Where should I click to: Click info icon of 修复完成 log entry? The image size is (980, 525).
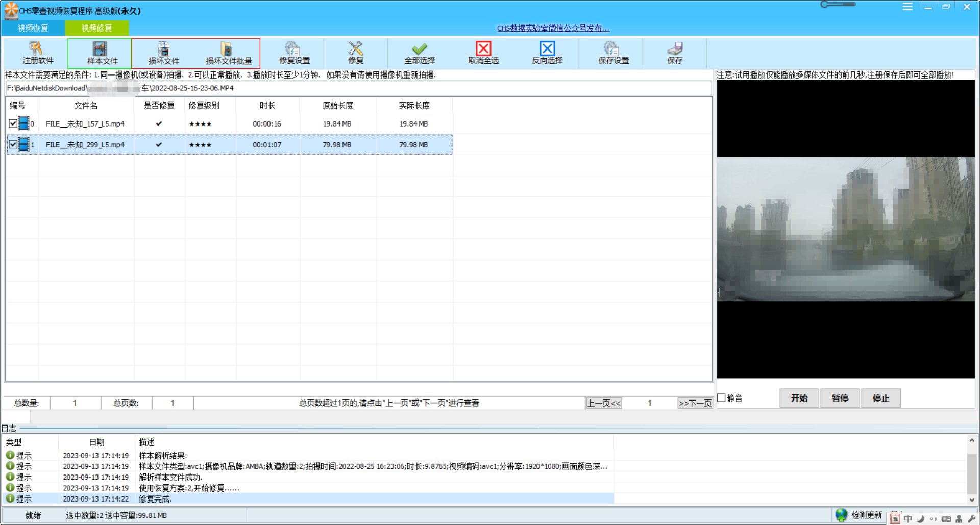[x=10, y=498]
